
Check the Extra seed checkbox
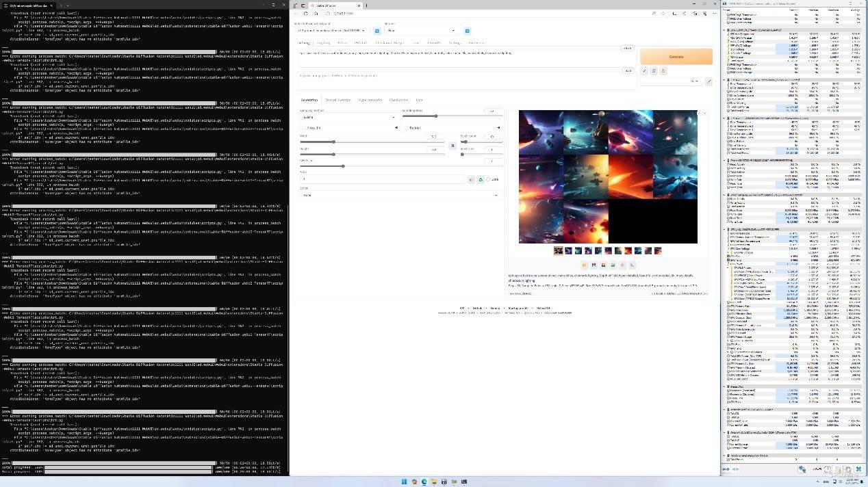487,179
